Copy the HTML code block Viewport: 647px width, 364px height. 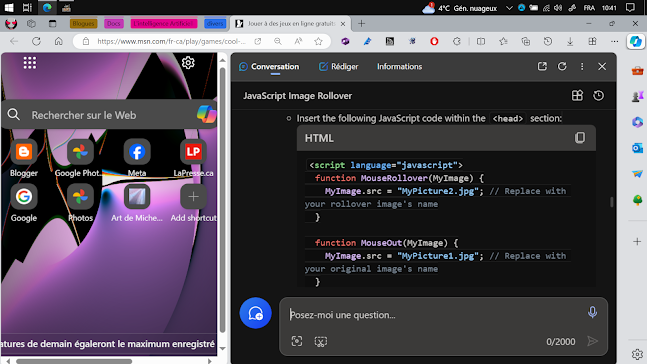[580, 138]
